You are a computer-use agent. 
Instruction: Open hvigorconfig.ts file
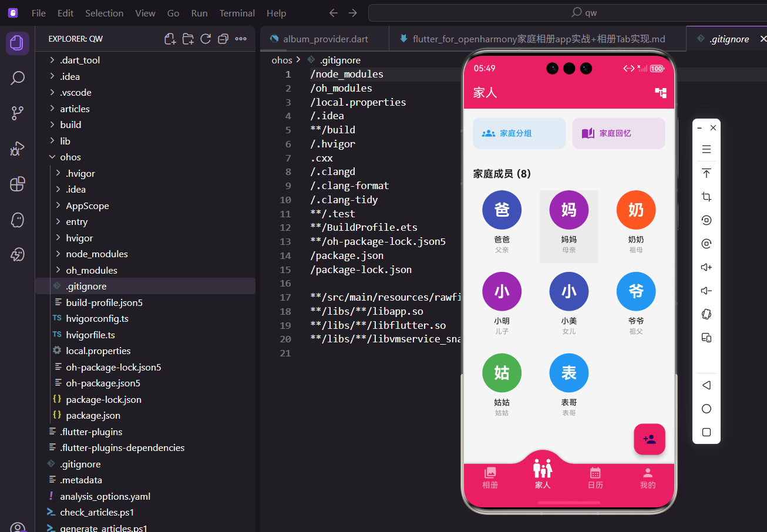pos(145,318)
